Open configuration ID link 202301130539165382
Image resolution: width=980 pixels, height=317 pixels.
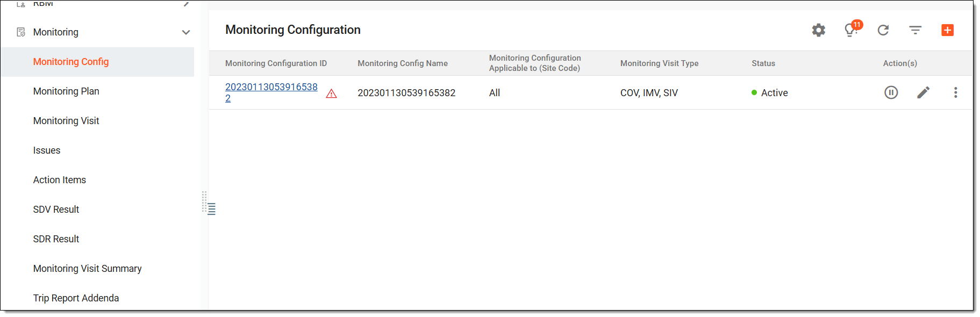(x=271, y=92)
